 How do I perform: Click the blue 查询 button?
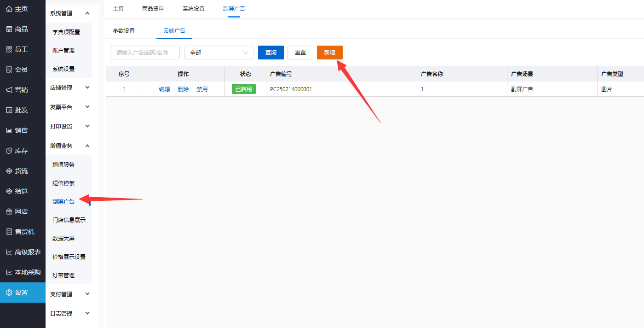(271, 53)
